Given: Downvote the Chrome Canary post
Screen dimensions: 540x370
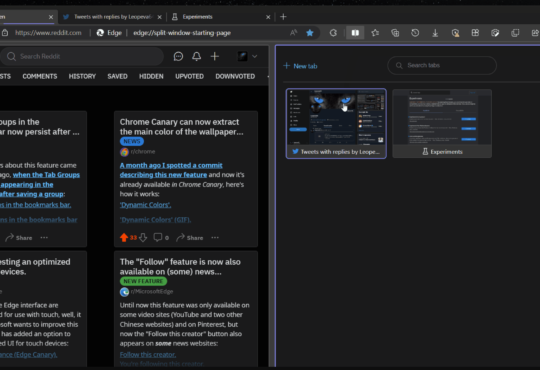Looking at the screenshot, I should (143, 237).
